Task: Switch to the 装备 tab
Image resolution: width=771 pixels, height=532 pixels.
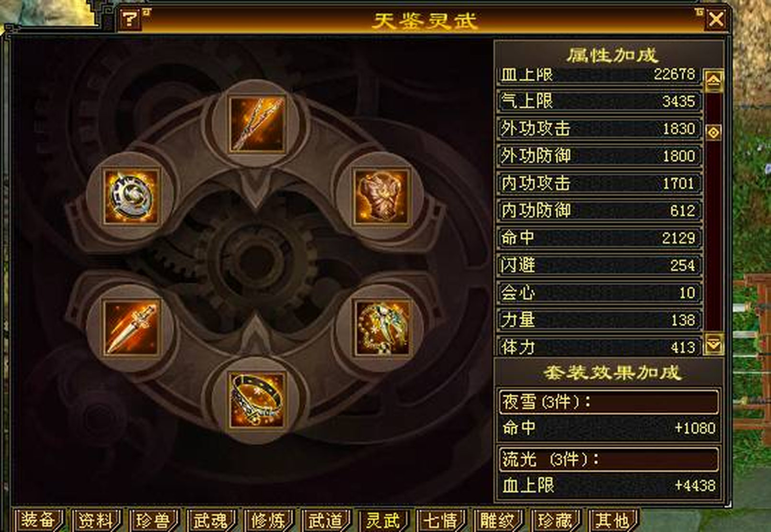Action: pyautogui.click(x=37, y=520)
